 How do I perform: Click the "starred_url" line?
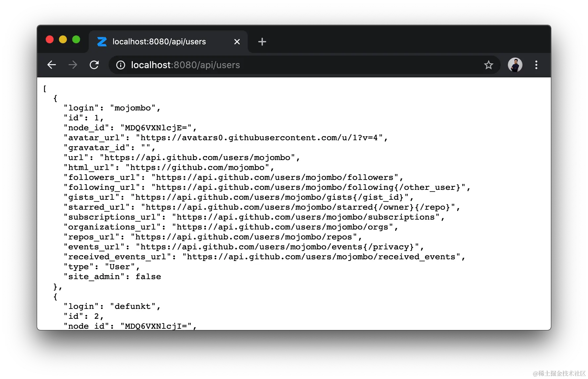[262, 207]
